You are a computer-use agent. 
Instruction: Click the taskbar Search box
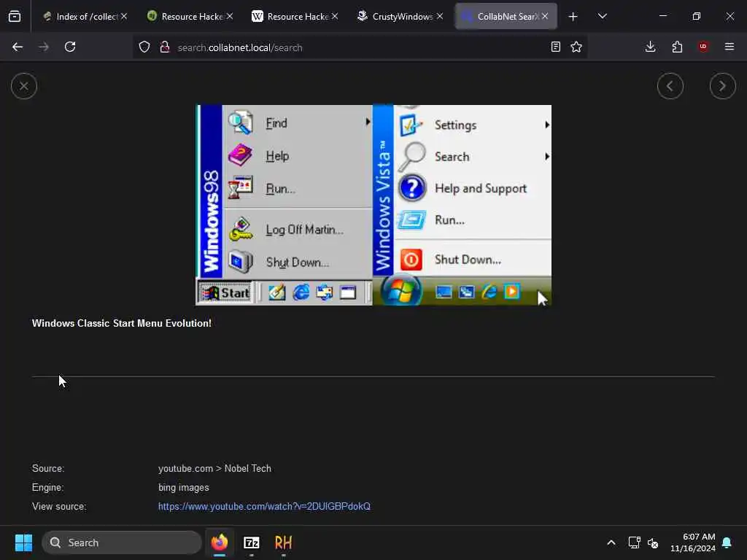[122, 542]
